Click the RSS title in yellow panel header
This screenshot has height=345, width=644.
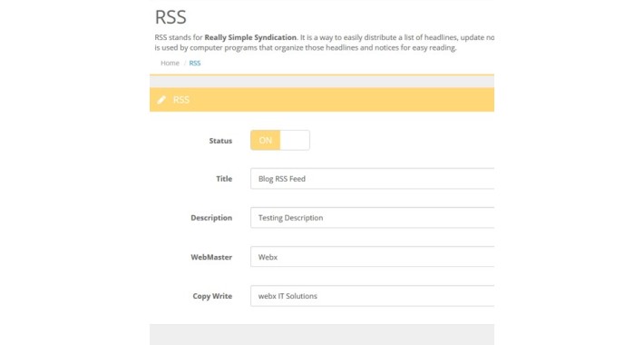pyautogui.click(x=181, y=100)
